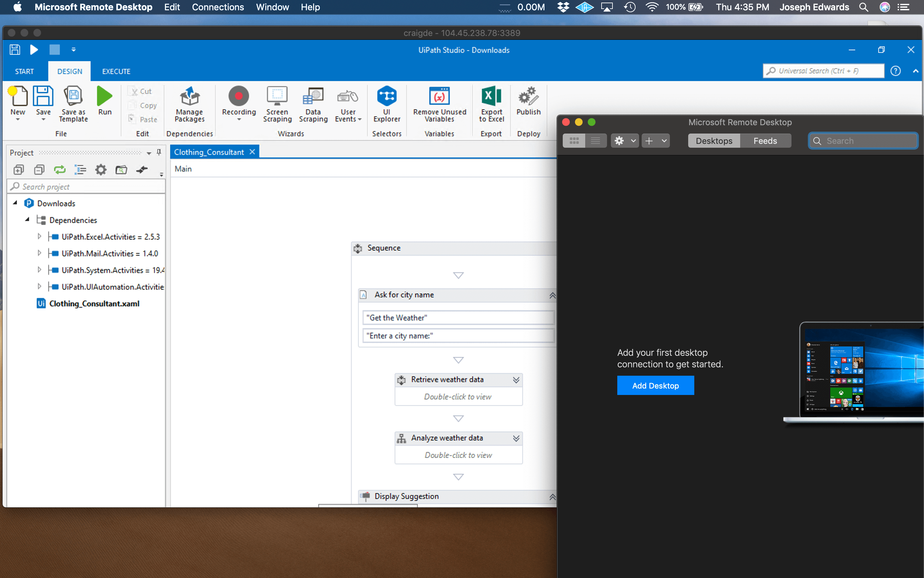Viewport: 924px width, 578px height.
Task: Switch to START ribbon tab
Action: pyautogui.click(x=24, y=72)
